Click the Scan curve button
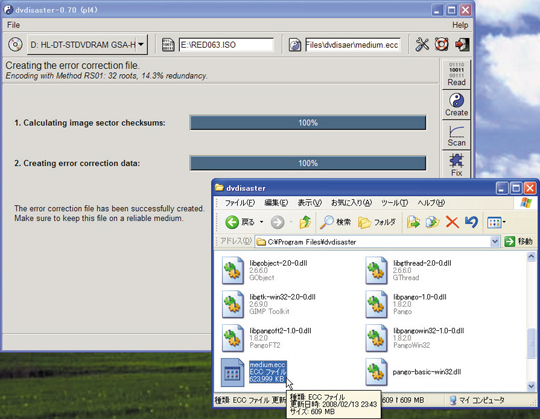The height and width of the screenshot is (419, 540). 456,135
